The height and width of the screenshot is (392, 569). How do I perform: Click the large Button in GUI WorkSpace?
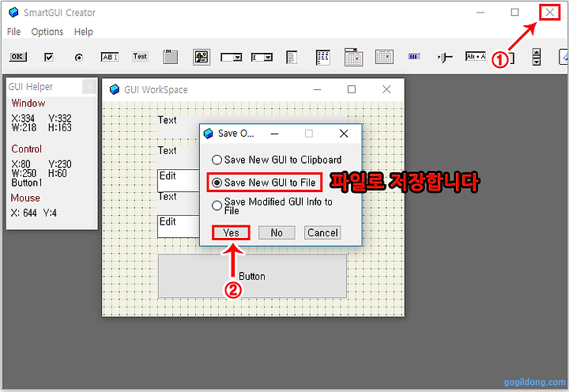tap(252, 276)
